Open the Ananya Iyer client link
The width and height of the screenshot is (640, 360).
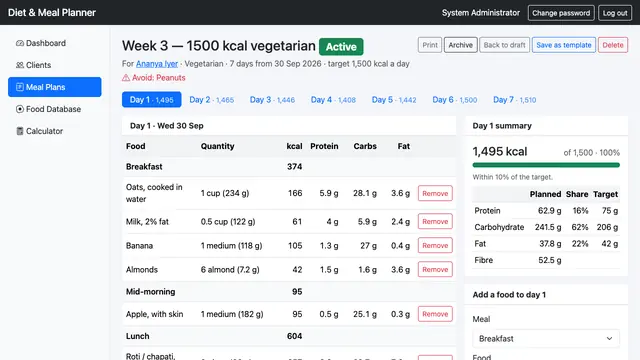point(157,64)
